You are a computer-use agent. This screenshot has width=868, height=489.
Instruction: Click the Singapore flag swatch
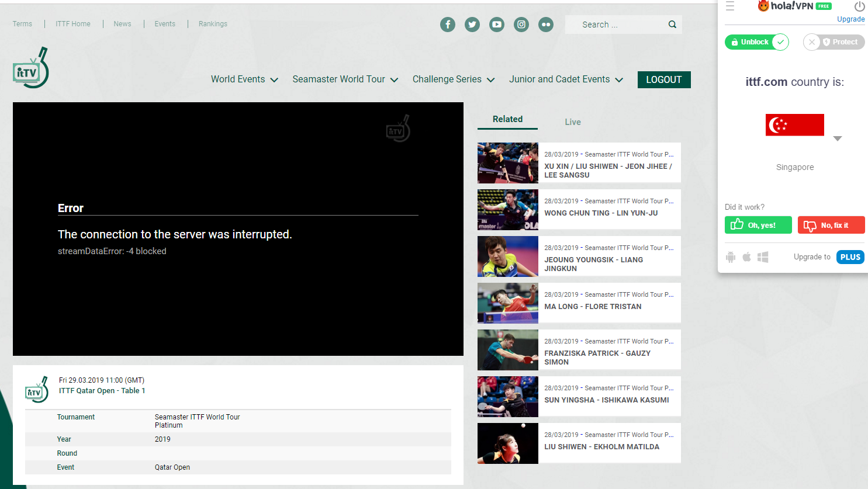tap(794, 125)
